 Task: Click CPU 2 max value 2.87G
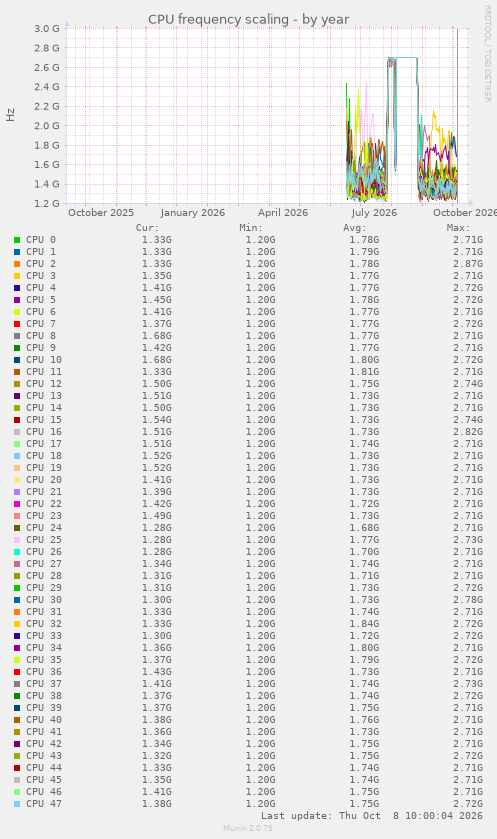[x=468, y=264]
